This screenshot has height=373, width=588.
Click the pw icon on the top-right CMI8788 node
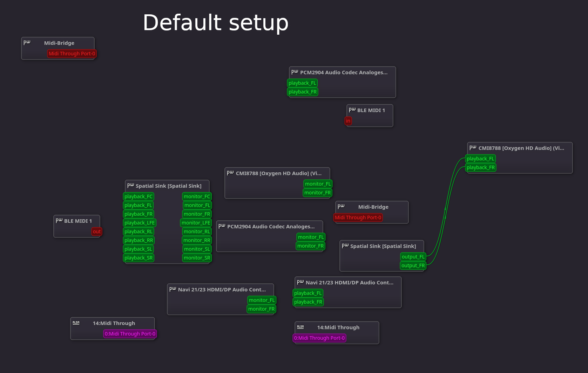pyautogui.click(x=472, y=147)
